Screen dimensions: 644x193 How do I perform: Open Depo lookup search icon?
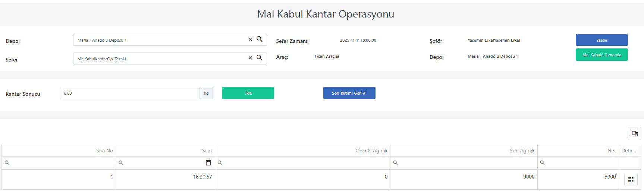pyautogui.click(x=260, y=39)
